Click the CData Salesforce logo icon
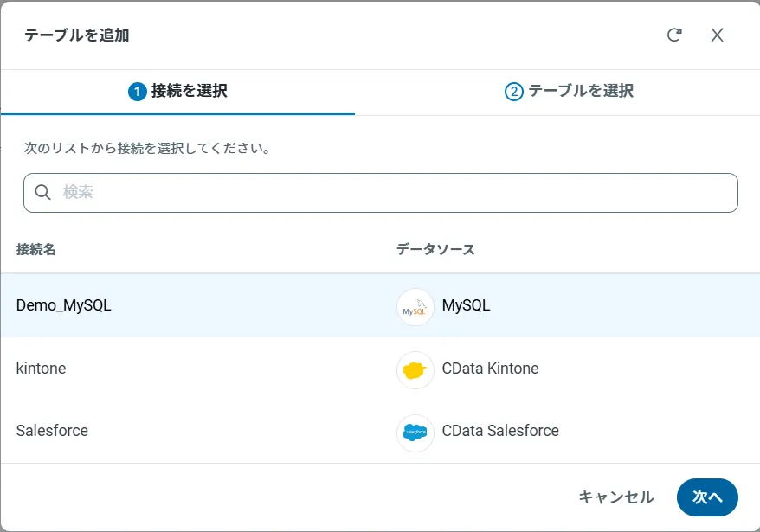760x532 pixels. [415, 432]
